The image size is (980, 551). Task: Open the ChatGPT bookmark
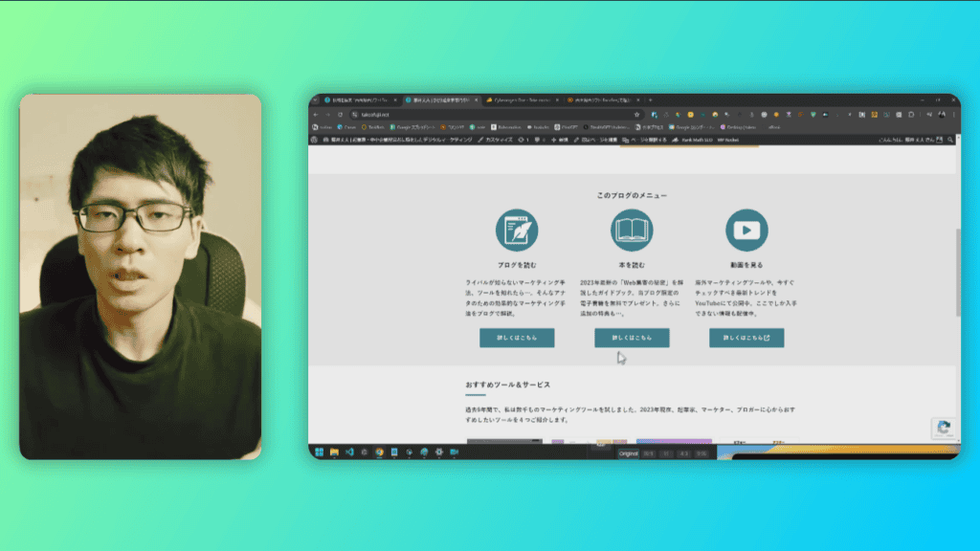click(x=567, y=127)
